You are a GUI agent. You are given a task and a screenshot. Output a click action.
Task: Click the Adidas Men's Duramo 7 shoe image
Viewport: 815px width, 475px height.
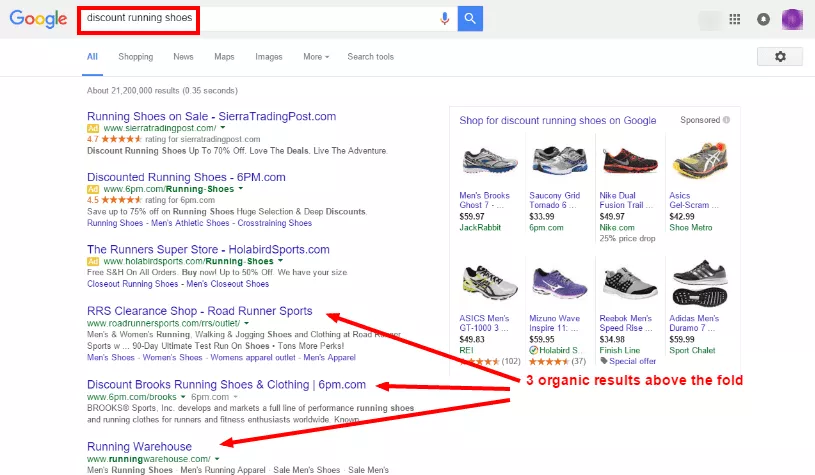click(x=700, y=283)
